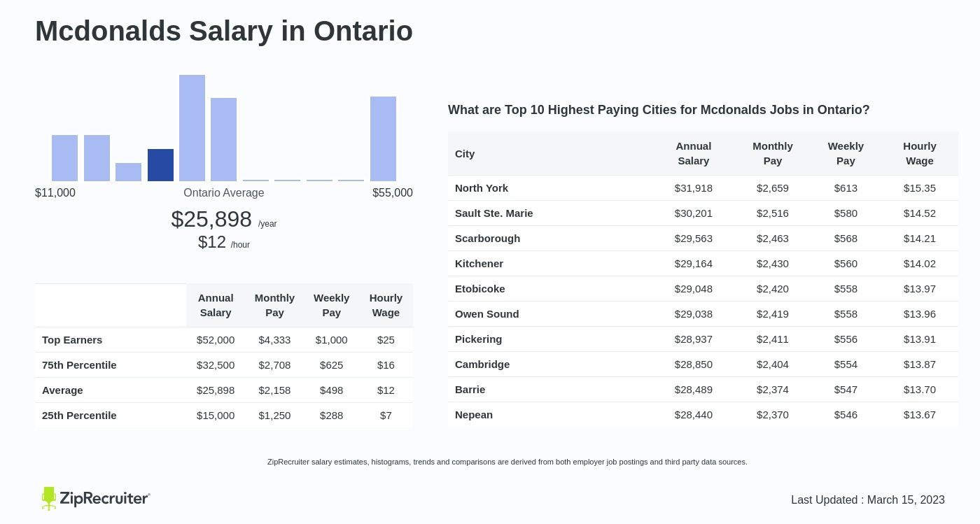Click the '$30,201' Sault Ste. Marie annual salary
980x524 pixels.
[x=694, y=213]
